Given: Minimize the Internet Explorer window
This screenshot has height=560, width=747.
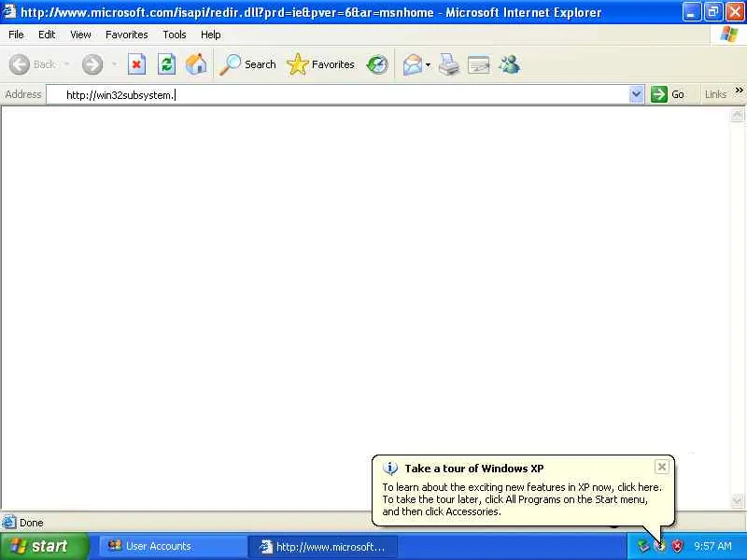Looking at the screenshot, I should pyautogui.click(x=691, y=12).
